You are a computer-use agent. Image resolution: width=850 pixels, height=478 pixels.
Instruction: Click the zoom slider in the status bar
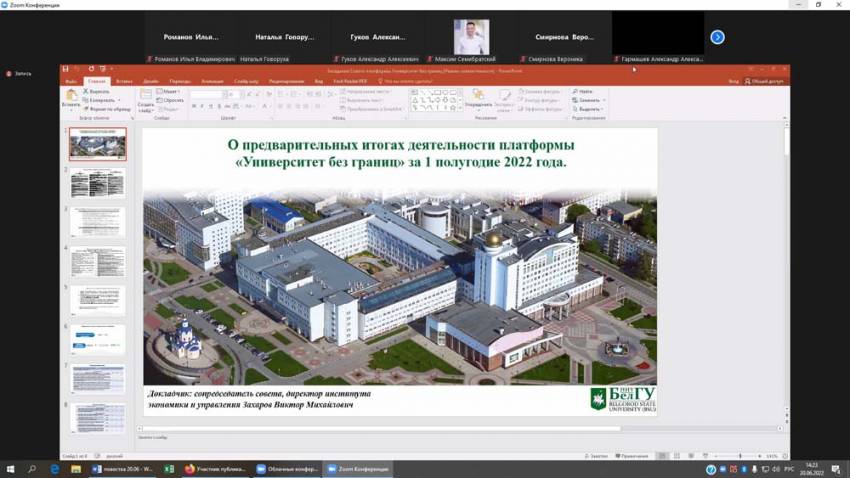pyautogui.click(x=739, y=456)
